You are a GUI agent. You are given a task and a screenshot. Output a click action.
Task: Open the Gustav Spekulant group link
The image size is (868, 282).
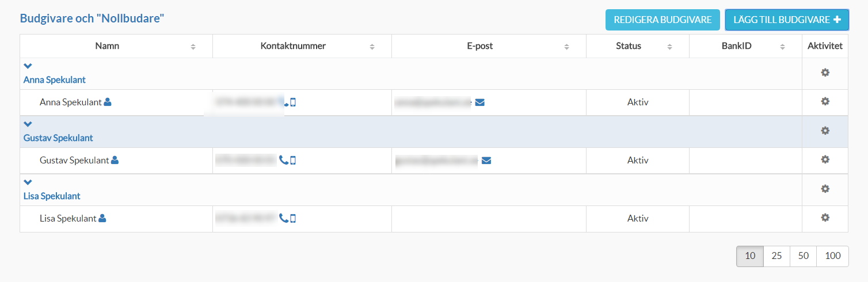[58, 138]
